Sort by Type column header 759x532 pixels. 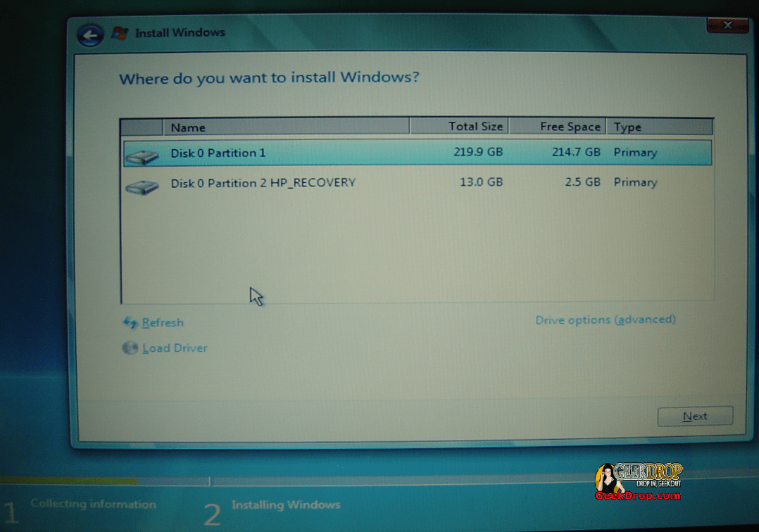coord(660,127)
